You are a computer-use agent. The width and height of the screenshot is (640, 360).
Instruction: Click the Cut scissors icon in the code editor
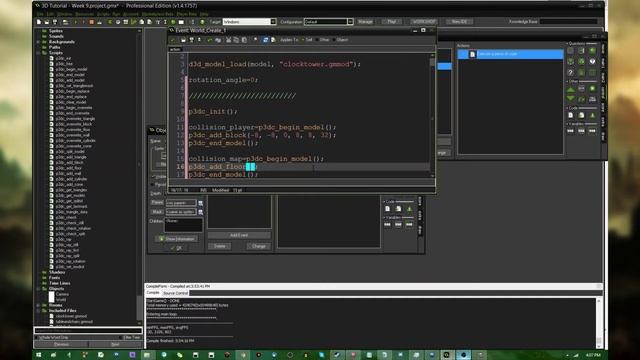click(229, 40)
